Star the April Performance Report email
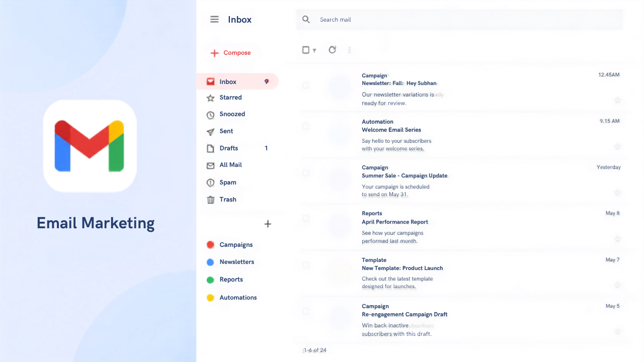644x362 pixels. tap(617, 239)
